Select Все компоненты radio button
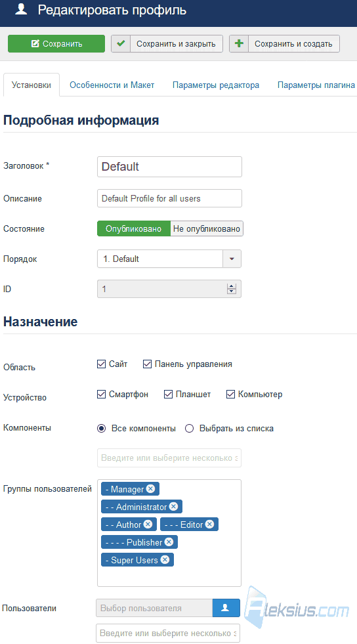The width and height of the screenshot is (357, 644). click(101, 429)
